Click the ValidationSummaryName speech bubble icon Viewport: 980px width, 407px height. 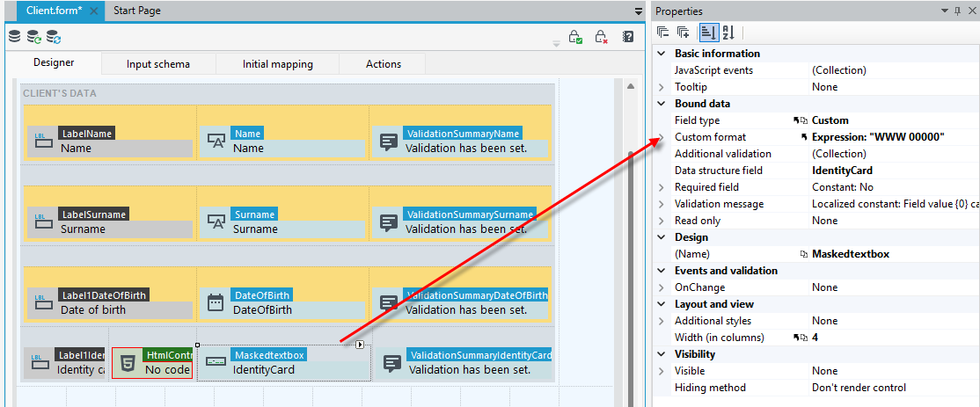pyautogui.click(x=389, y=141)
